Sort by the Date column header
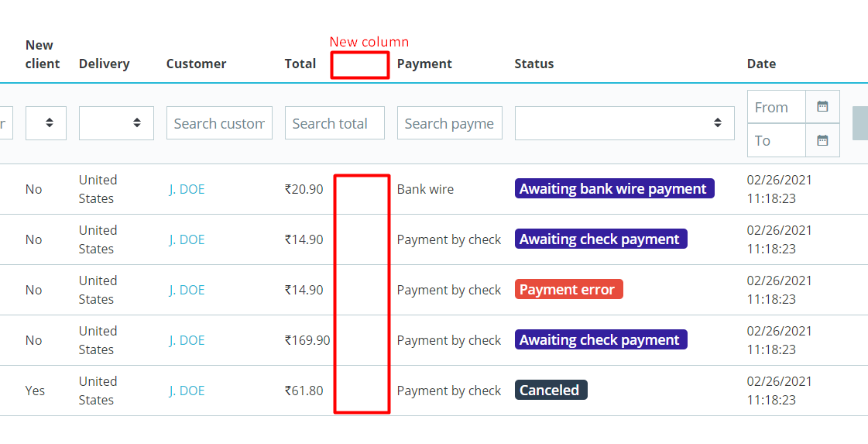868x444 pixels. pyautogui.click(x=761, y=64)
